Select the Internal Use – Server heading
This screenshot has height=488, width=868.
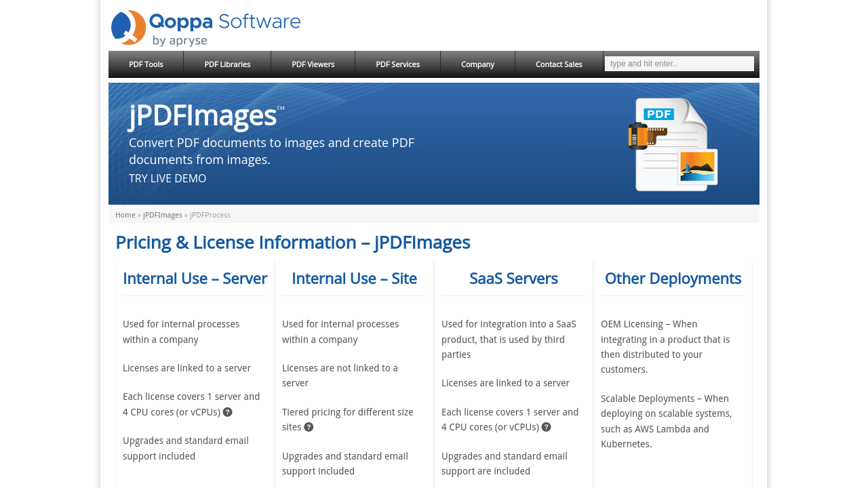pos(195,279)
